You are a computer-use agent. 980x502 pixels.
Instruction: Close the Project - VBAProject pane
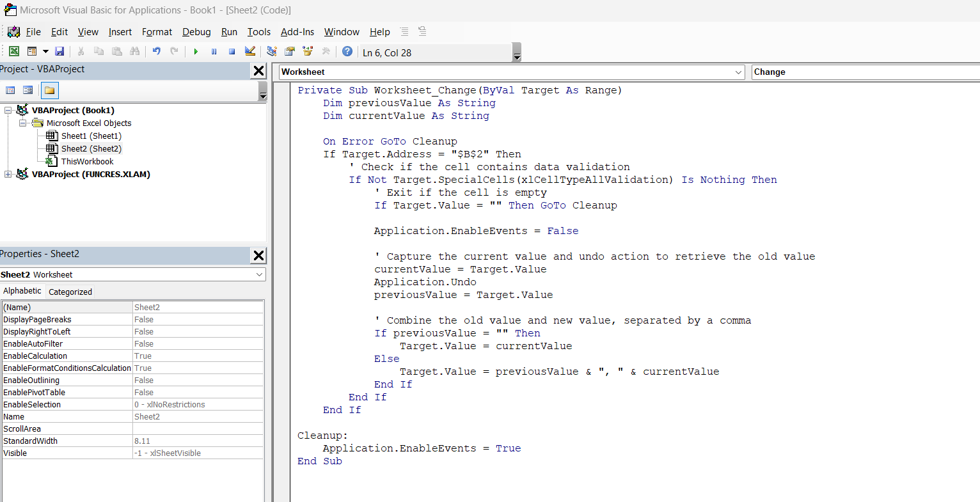pos(258,71)
